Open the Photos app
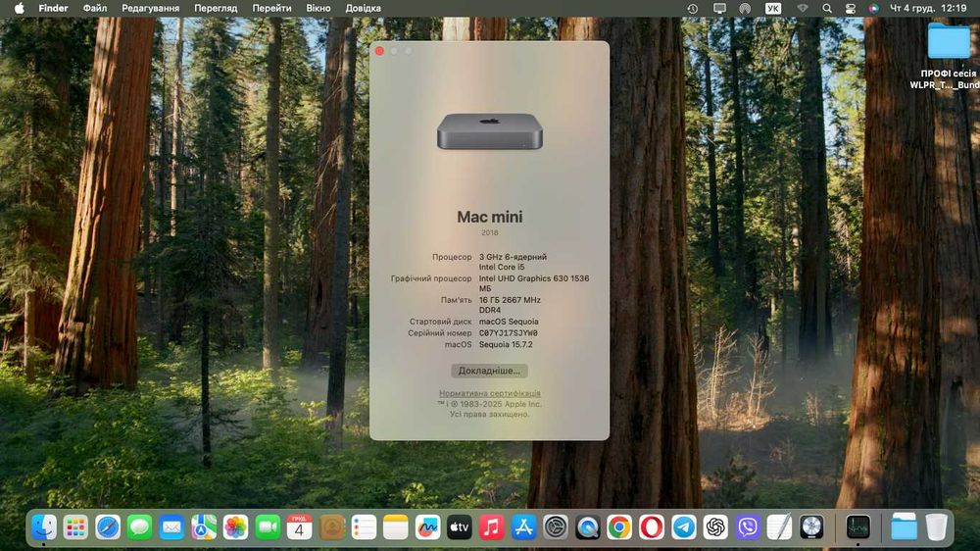This screenshot has height=551, width=980. tap(235, 527)
